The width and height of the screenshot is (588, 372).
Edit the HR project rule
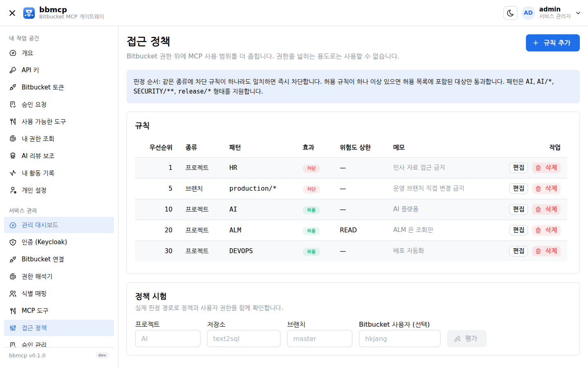pos(519,168)
